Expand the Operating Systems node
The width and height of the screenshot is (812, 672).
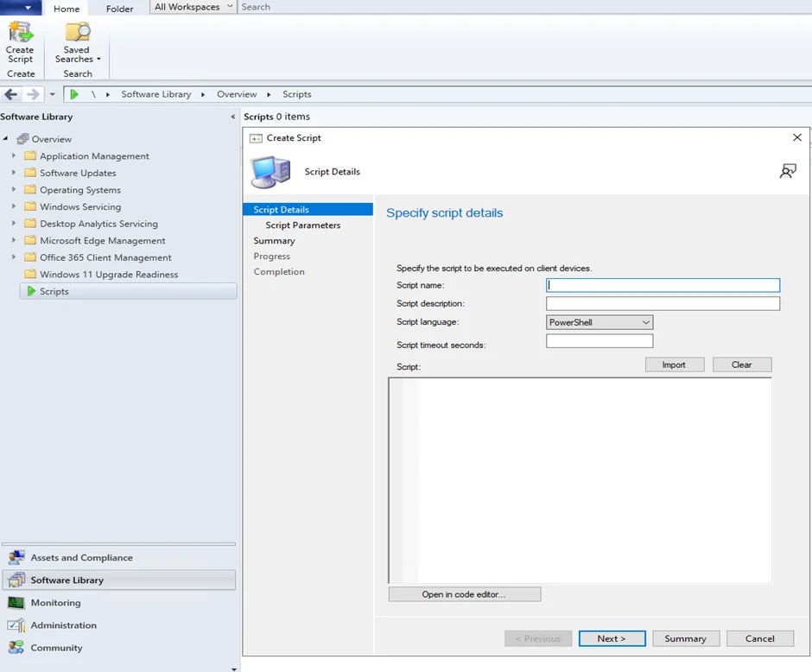(x=14, y=189)
